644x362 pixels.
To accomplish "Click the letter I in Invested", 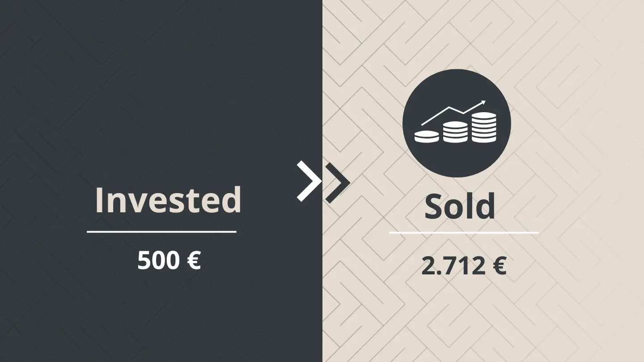I will click(100, 200).
